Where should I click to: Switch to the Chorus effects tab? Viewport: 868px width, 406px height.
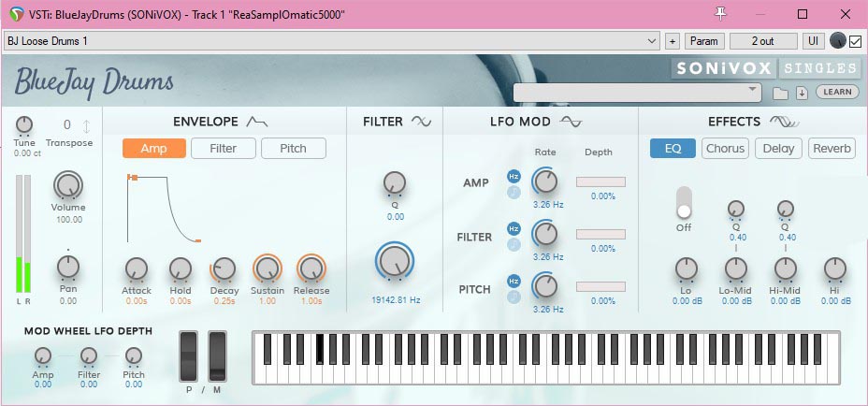[x=725, y=148]
